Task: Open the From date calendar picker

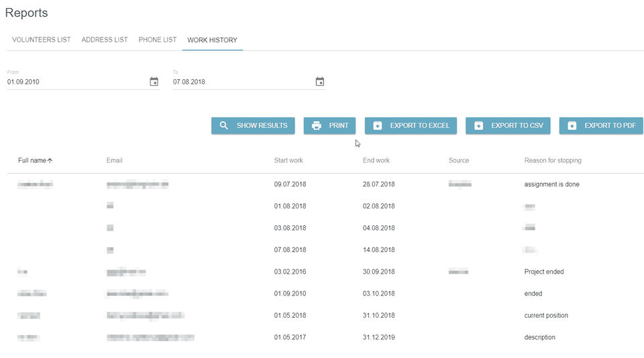Action: pos(154,82)
